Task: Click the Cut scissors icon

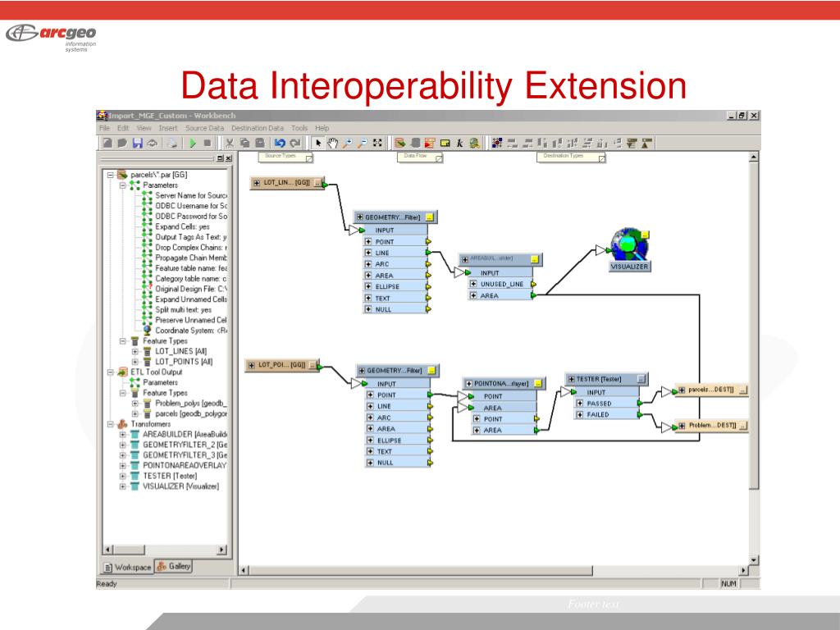Action: click(x=230, y=143)
